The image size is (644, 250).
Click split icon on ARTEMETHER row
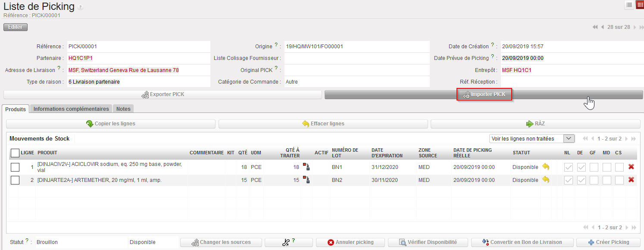[x=306, y=180]
